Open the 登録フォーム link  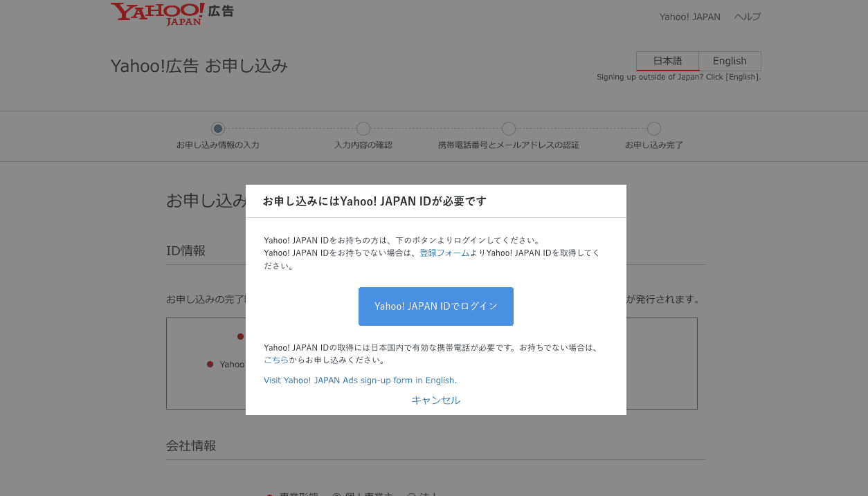(x=444, y=253)
